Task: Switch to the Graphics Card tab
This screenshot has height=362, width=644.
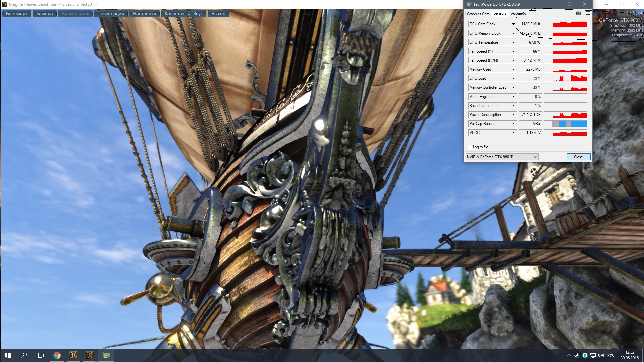Action: pyautogui.click(x=478, y=14)
